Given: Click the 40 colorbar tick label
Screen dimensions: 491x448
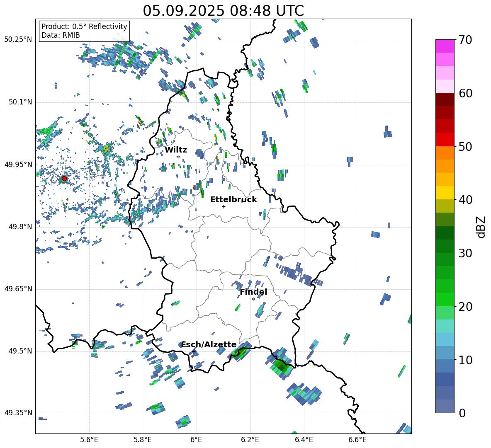Looking at the screenshot, I should pos(465,200).
